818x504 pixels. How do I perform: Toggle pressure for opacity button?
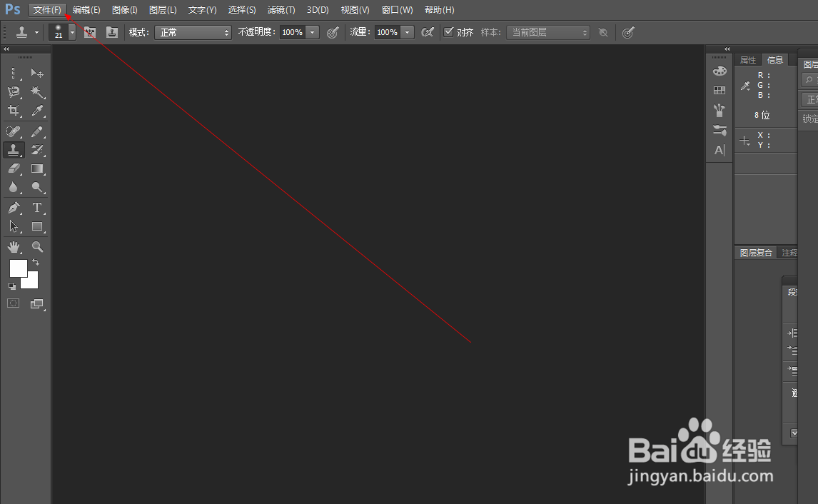coord(333,32)
